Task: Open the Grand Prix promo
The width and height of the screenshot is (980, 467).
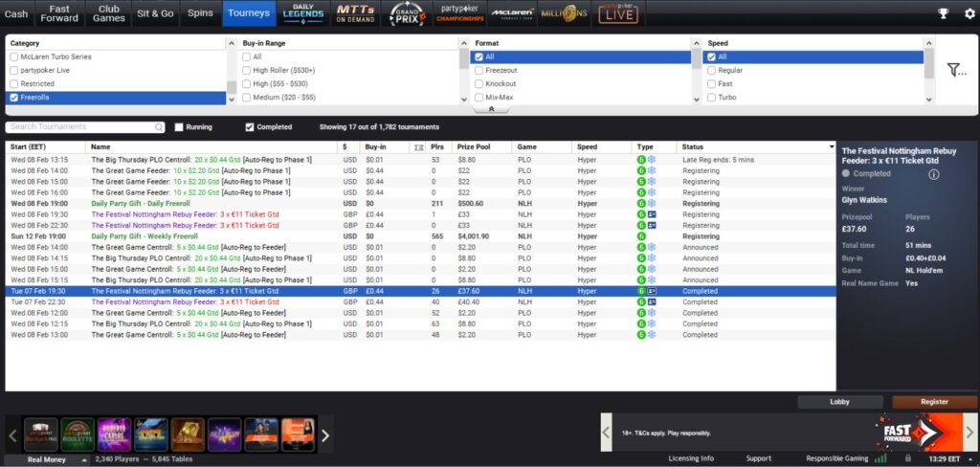Action: click(x=408, y=13)
